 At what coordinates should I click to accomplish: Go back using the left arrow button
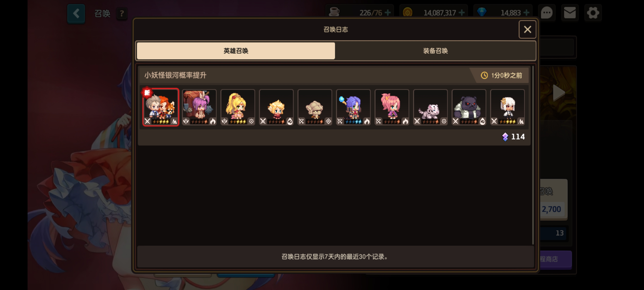[x=76, y=13]
